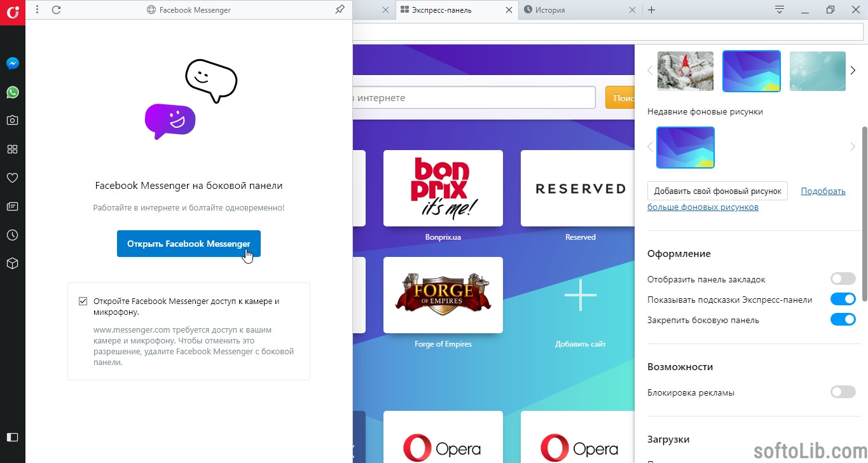Open Messenger panel three-dot options menu
This screenshot has height=463, width=868.
(x=37, y=10)
